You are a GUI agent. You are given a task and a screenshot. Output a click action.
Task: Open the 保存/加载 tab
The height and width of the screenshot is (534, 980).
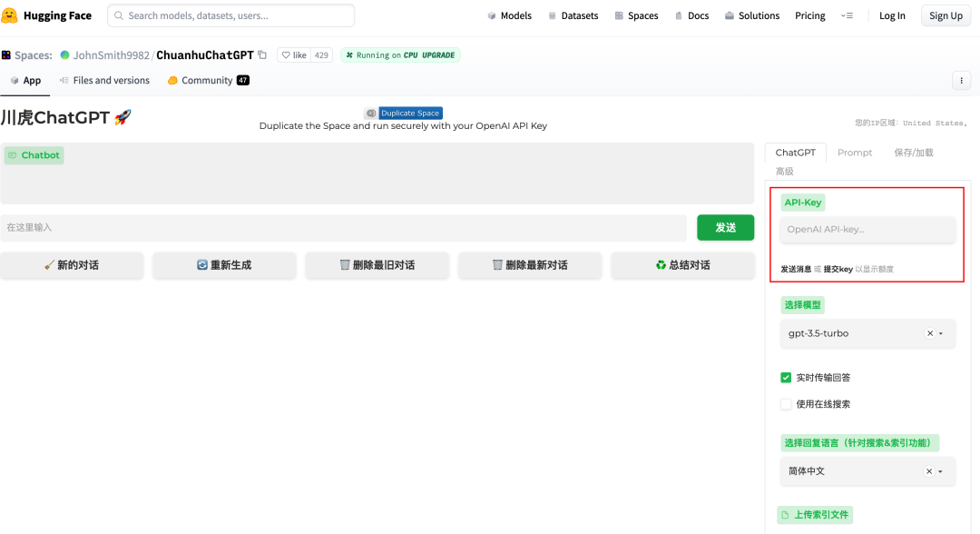coord(914,153)
